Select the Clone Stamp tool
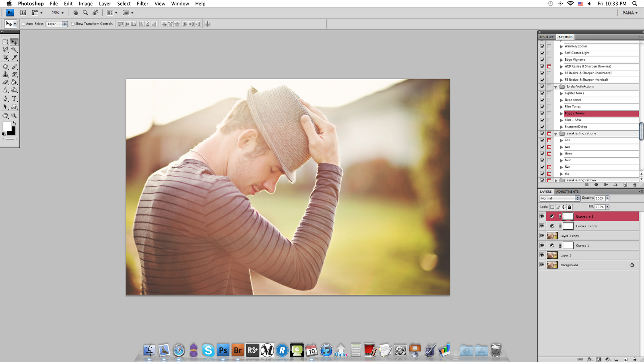The width and height of the screenshot is (644, 362). tap(6, 74)
